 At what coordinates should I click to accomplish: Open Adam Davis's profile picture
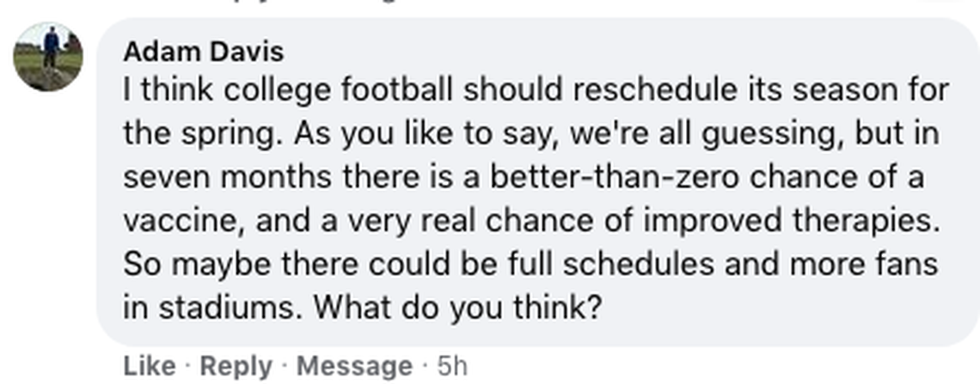click(48, 56)
